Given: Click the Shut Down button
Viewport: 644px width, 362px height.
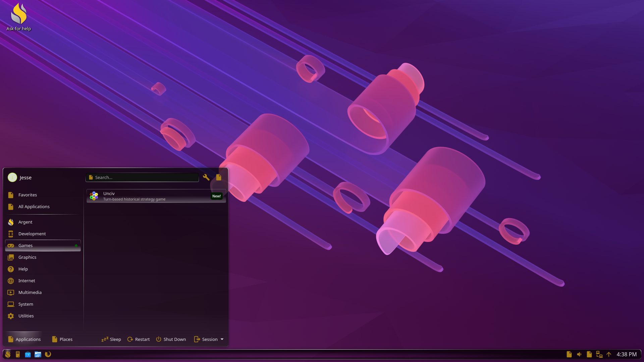Looking at the screenshot, I should (x=171, y=339).
